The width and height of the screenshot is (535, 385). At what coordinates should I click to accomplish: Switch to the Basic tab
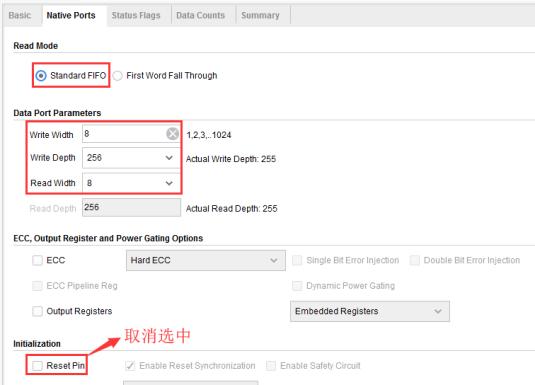click(x=20, y=15)
